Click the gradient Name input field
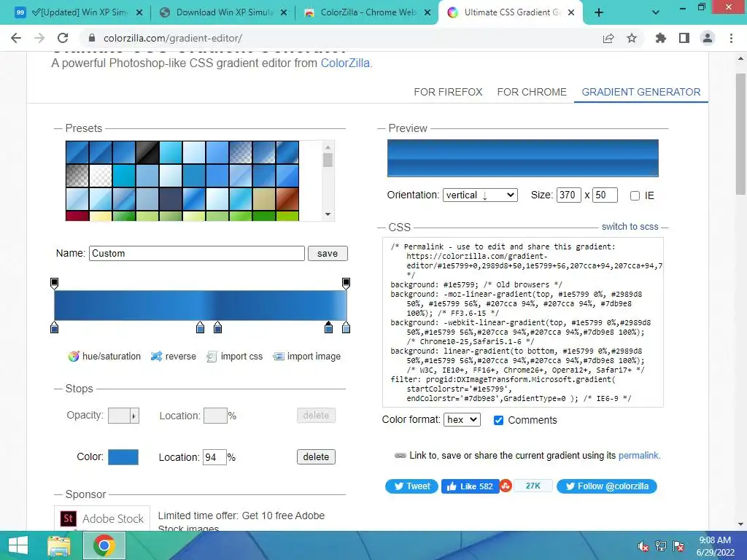747x560 pixels. coord(197,253)
